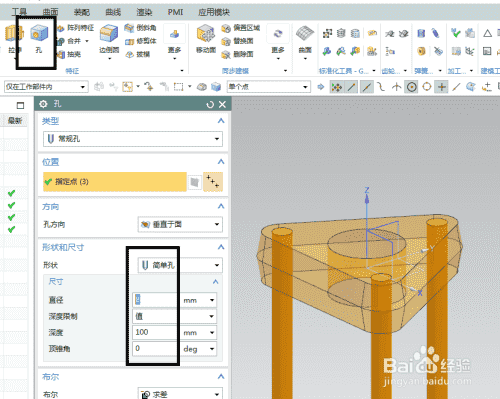
Task: Collapse the 类型 section
Action: pos(221,121)
